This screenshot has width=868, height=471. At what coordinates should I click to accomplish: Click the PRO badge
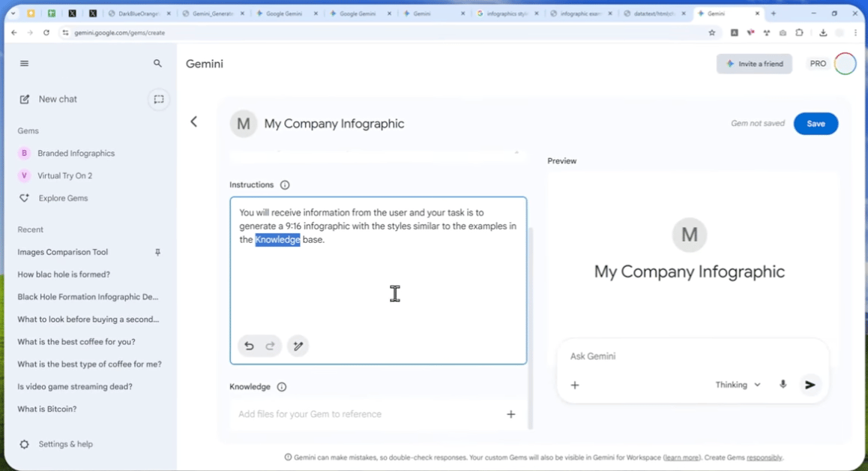(x=818, y=64)
